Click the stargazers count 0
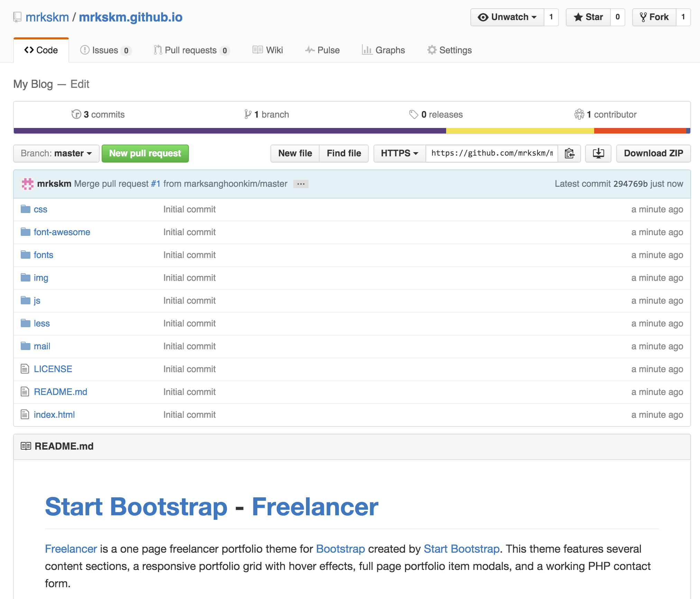This screenshot has width=700, height=599. (x=618, y=17)
